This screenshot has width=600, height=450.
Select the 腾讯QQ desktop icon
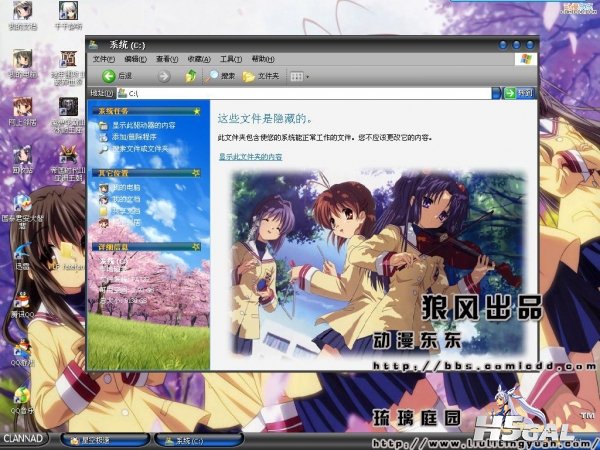(x=22, y=298)
